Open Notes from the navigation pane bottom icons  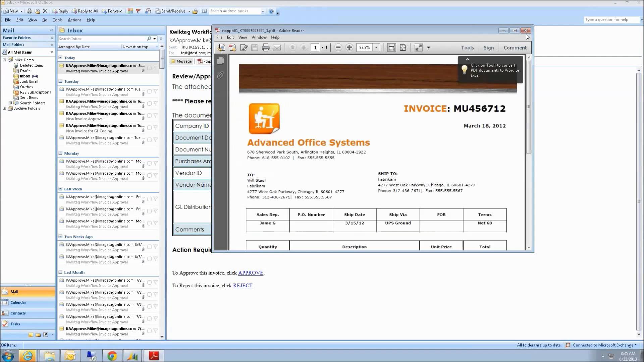(x=31, y=335)
